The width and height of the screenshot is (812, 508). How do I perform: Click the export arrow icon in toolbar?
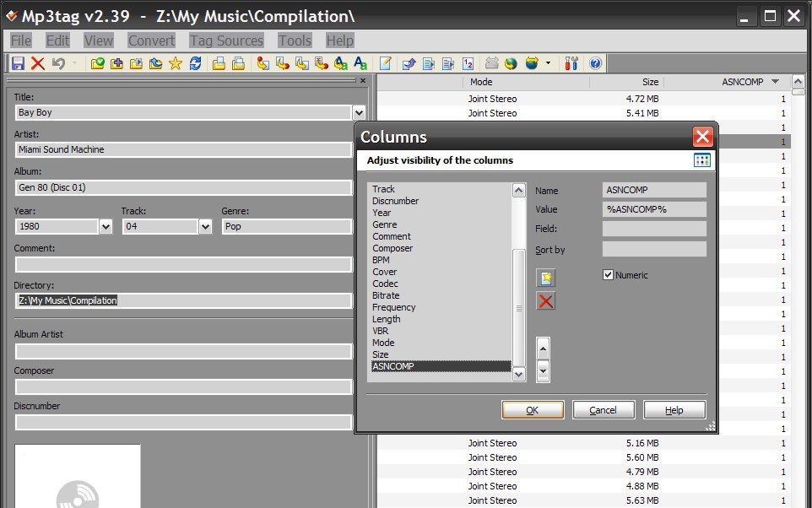[x=409, y=63]
